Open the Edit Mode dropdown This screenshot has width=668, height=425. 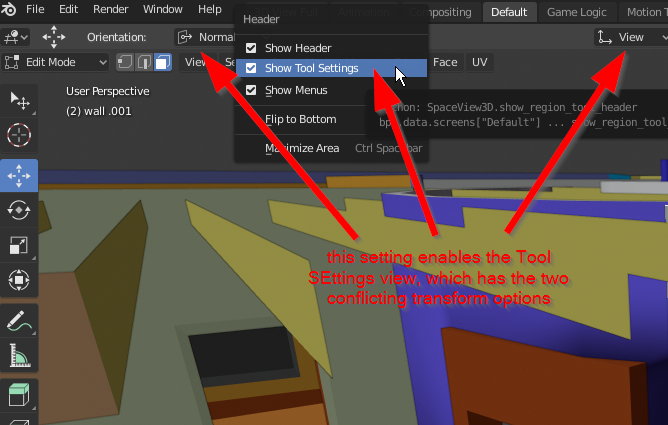[x=55, y=62]
